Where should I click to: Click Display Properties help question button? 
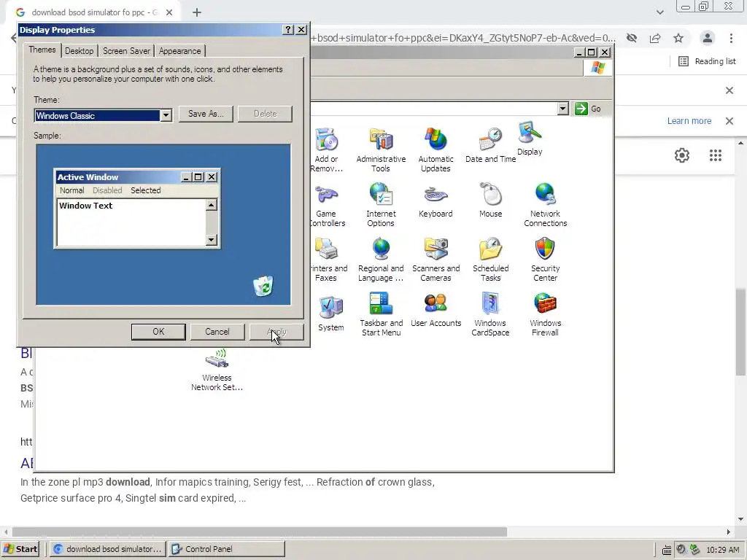point(287,30)
